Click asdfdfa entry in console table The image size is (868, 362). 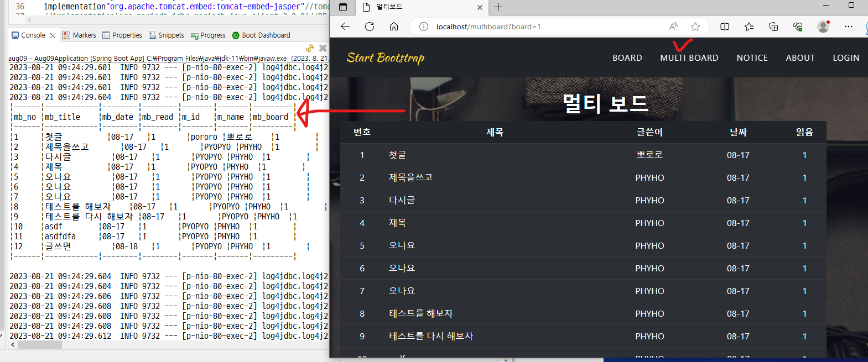pos(60,237)
